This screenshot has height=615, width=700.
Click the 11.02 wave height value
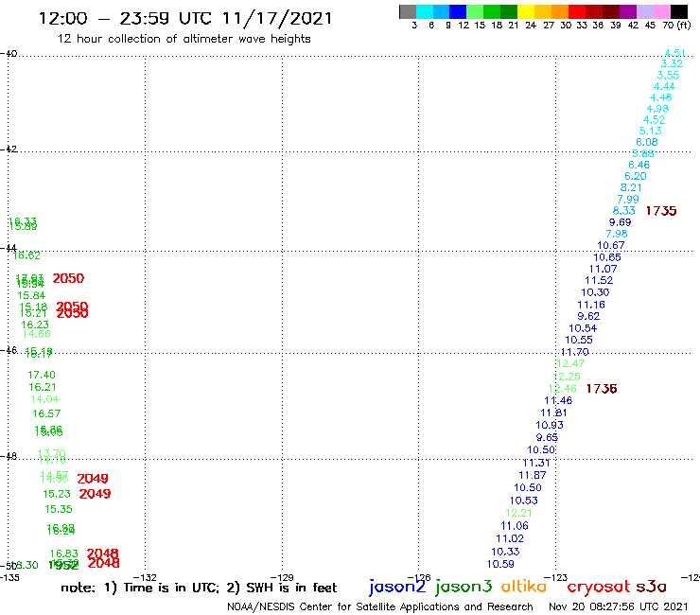point(509,538)
